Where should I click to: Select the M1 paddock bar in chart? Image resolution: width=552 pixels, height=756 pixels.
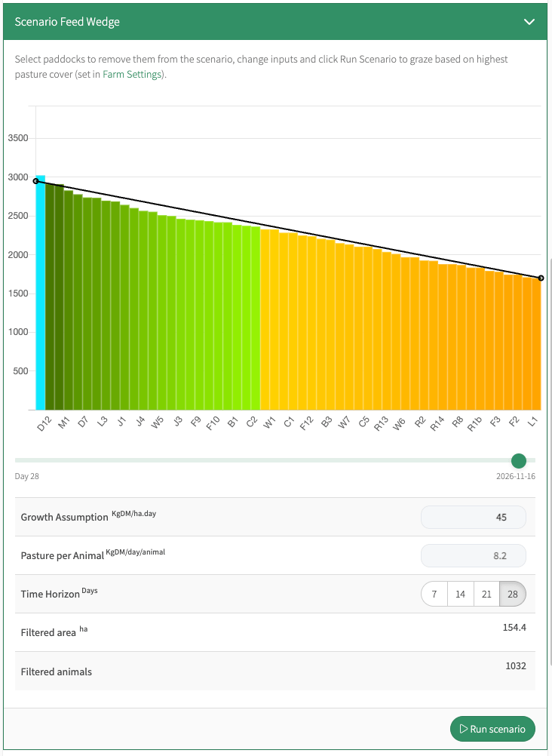point(60,297)
